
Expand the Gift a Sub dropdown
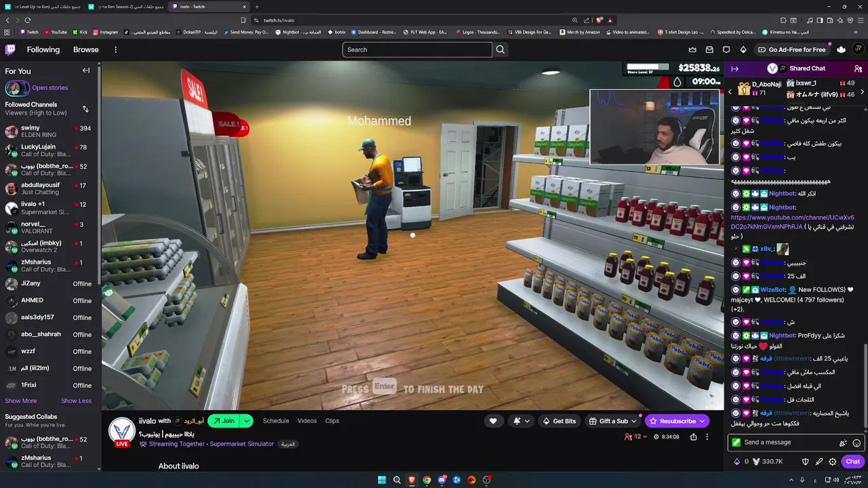634,421
